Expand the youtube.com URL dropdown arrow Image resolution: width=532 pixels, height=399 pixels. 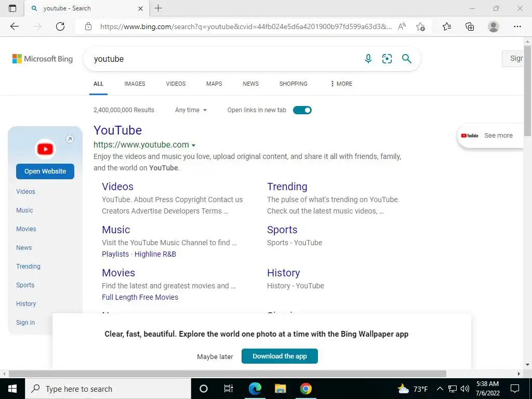click(x=193, y=145)
